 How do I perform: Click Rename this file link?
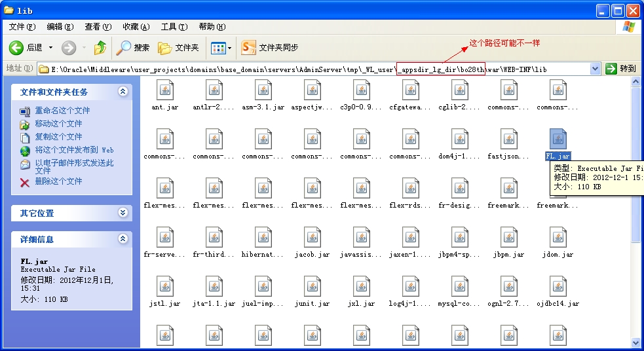(62, 111)
